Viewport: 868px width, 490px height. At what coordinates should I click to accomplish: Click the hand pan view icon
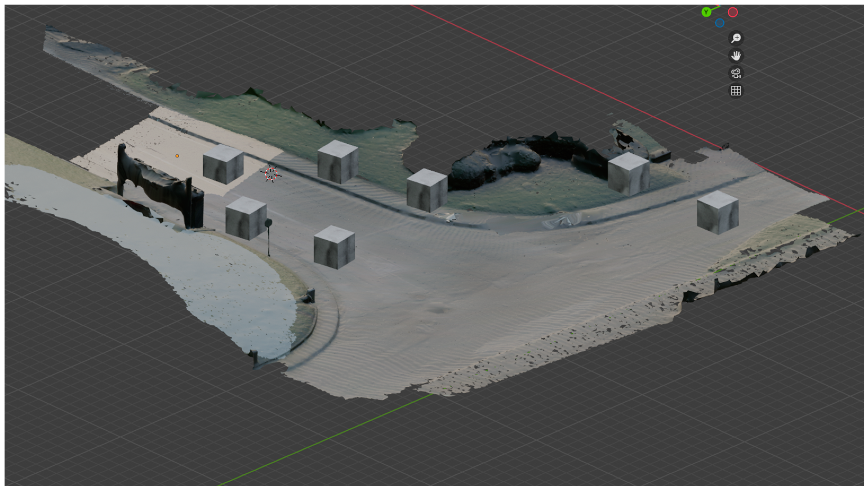(x=736, y=56)
